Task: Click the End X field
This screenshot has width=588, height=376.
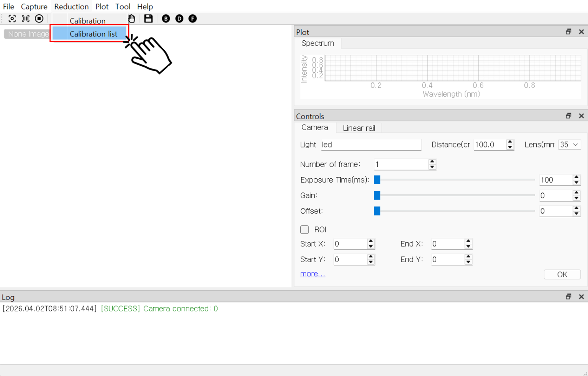Action: [x=448, y=244]
